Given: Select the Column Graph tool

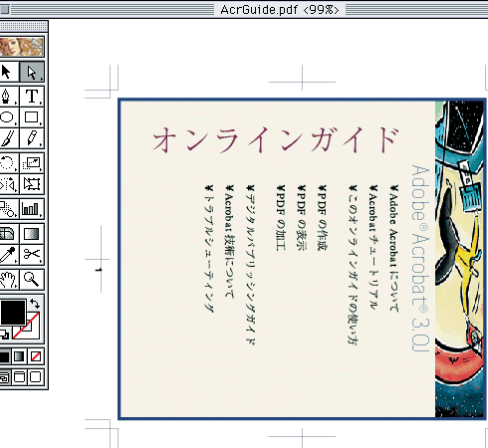Looking at the screenshot, I should pos(32,209).
